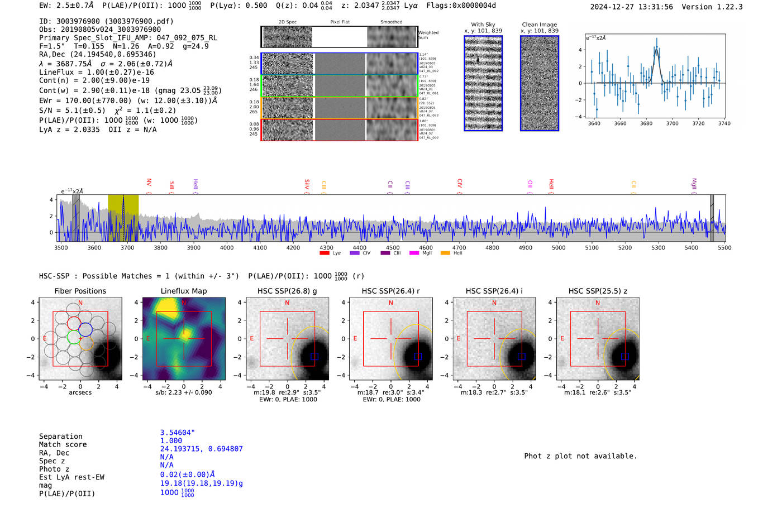Click the blue square marker in g-band image

click(x=314, y=356)
